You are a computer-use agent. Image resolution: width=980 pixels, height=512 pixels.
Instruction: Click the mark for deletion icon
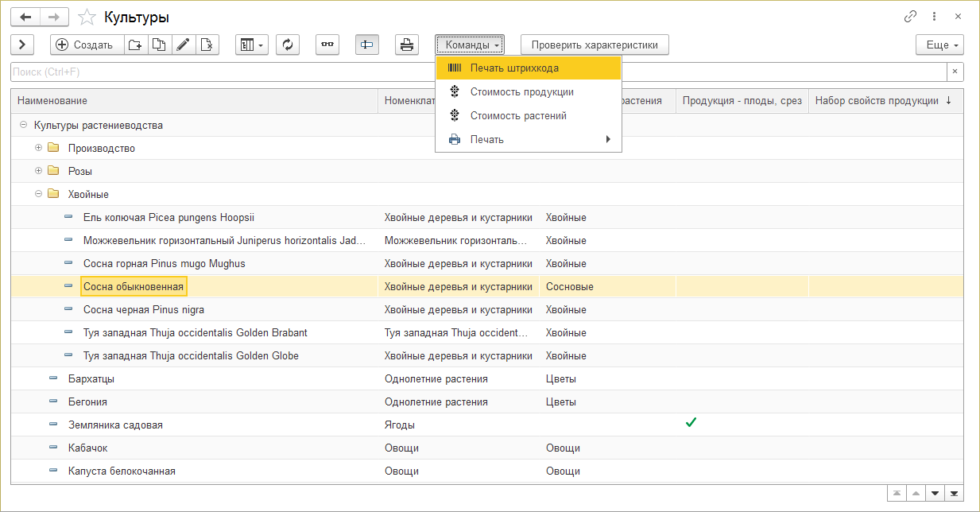coord(207,45)
